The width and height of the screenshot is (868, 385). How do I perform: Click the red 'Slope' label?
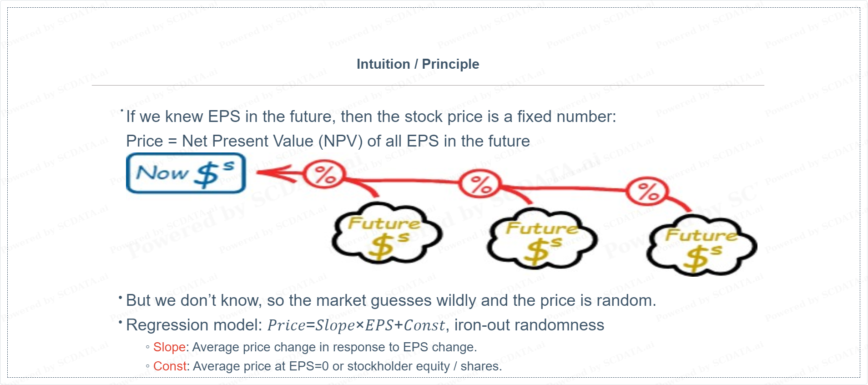coord(169,347)
